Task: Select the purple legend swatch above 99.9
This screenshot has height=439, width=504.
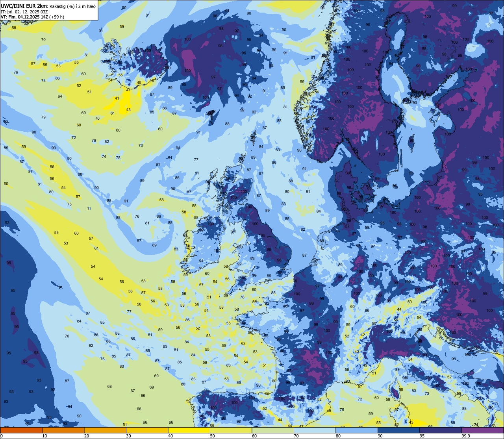Action: click(x=482, y=430)
